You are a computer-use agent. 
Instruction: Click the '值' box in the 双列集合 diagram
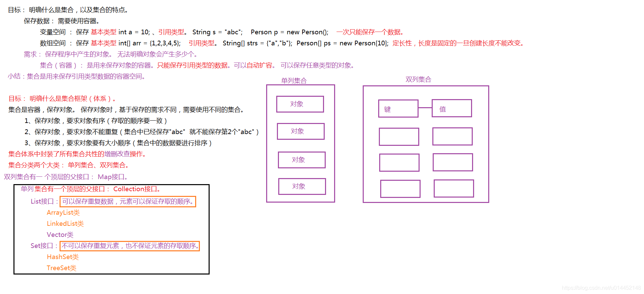pyautogui.click(x=452, y=108)
